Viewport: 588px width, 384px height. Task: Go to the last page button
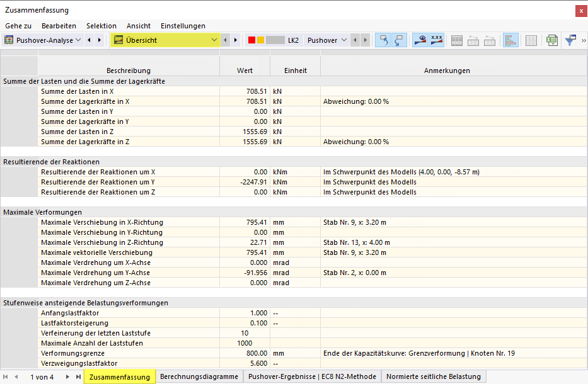tap(78, 376)
